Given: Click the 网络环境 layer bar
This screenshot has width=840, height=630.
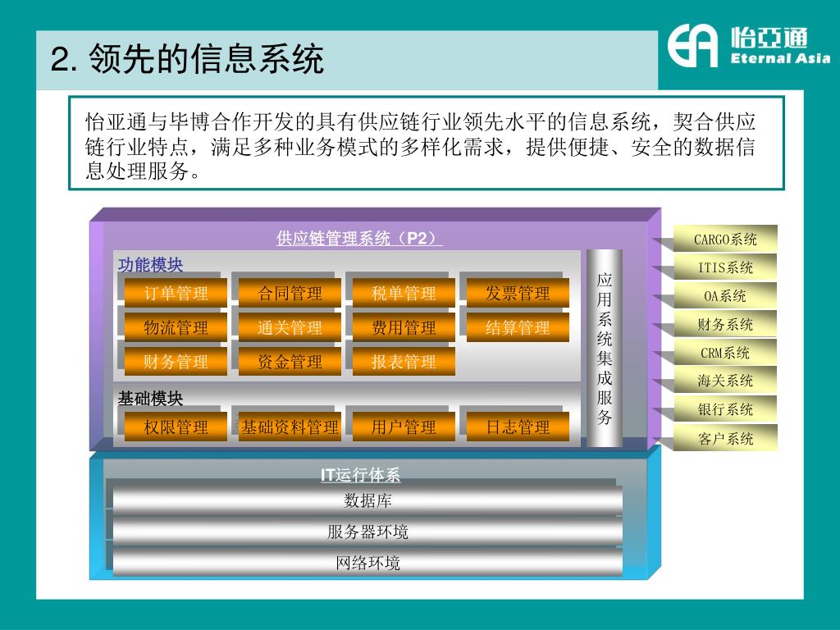Looking at the screenshot, I should [x=367, y=563].
